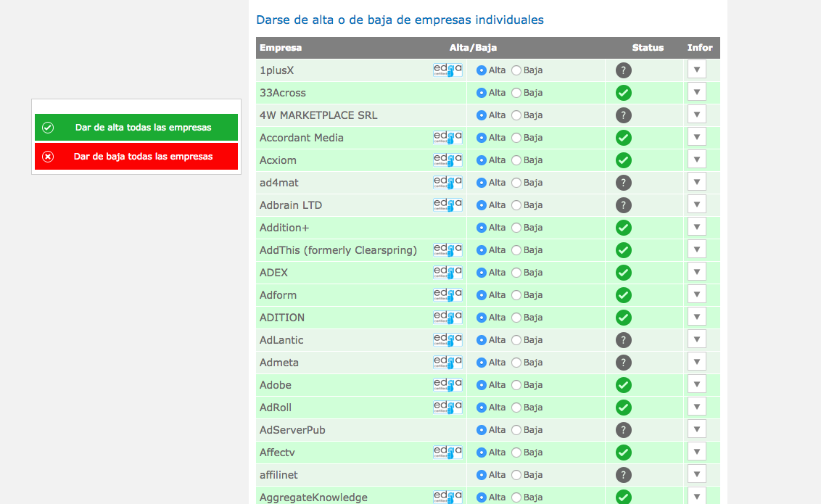The width and height of the screenshot is (821, 504).
Task: Click the green check status for Addition+
Action: [623, 228]
